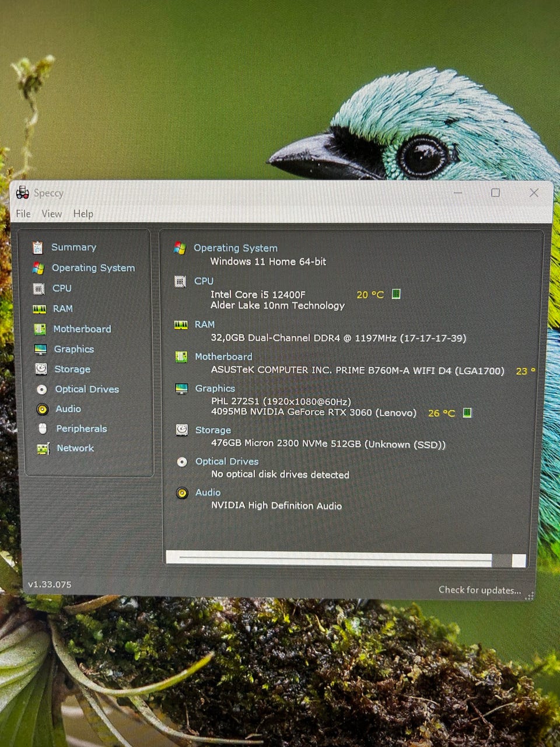Open the Graphics heading link in summary

click(215, 389)
